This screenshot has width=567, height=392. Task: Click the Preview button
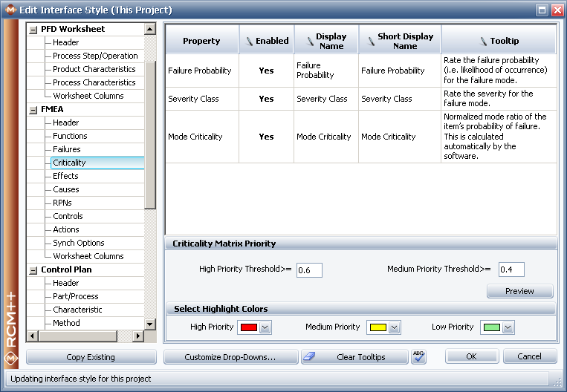point(519,291)
